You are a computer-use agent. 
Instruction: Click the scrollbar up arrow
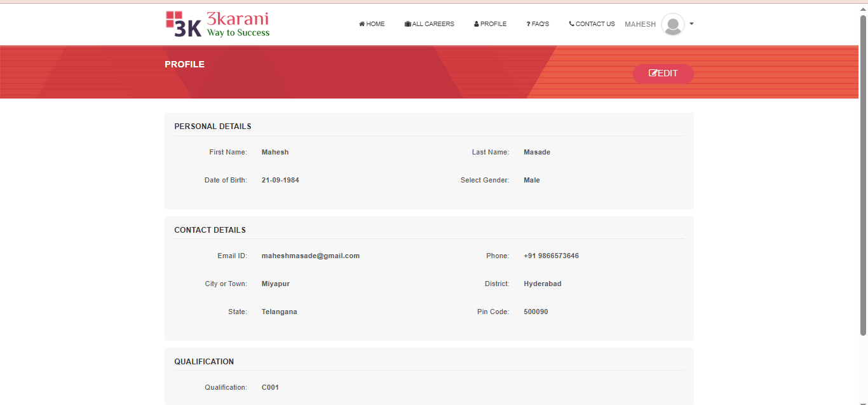tap(863, 9)
